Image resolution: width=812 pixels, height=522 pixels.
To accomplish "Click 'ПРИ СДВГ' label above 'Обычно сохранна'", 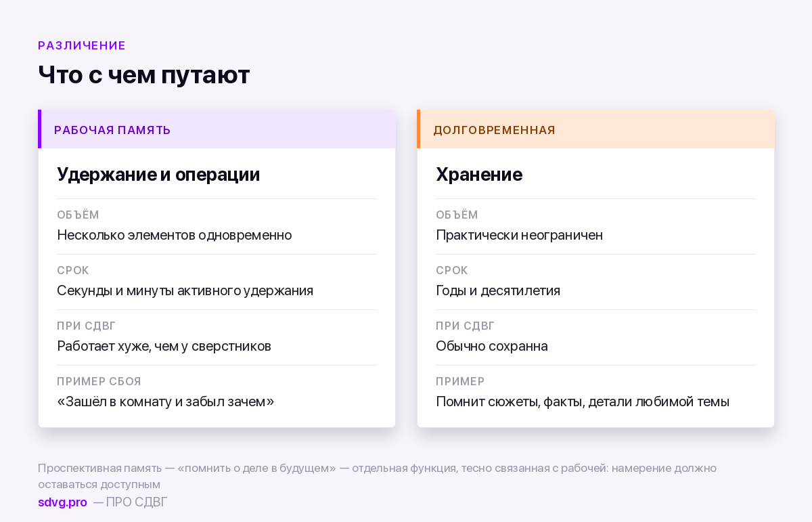I will coord(466,326).
